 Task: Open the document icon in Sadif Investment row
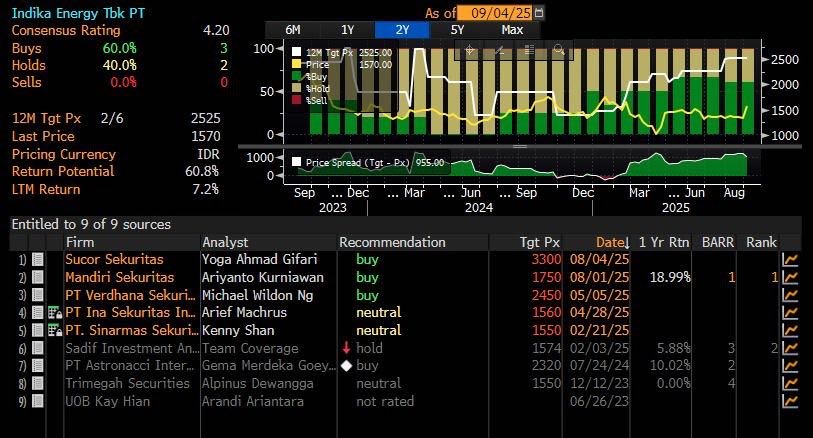point(37,348)
